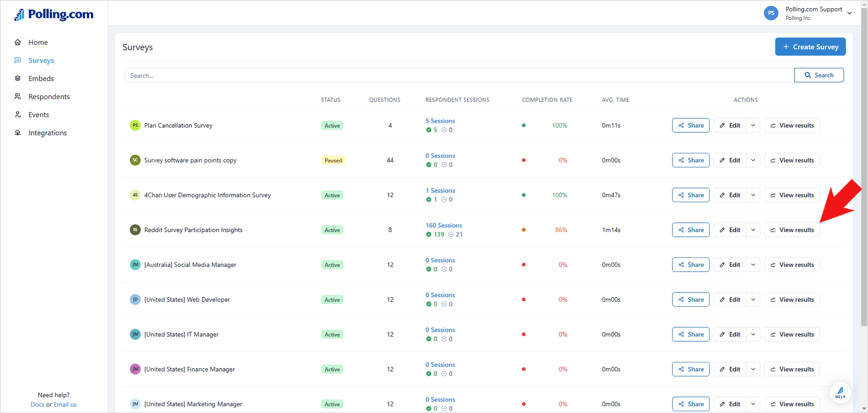868x413 pixels.
Task: Share the Plan Cancellation Survey
Action: point(690,125)
